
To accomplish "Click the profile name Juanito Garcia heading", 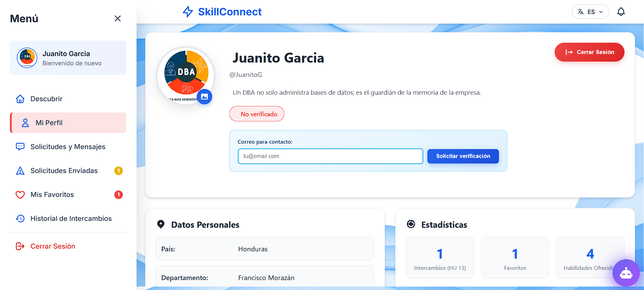I will coord(278,58).
